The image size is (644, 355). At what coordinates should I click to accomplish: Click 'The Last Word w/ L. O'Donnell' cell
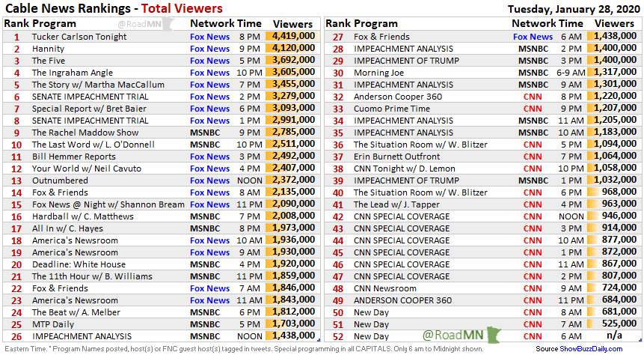93,145
